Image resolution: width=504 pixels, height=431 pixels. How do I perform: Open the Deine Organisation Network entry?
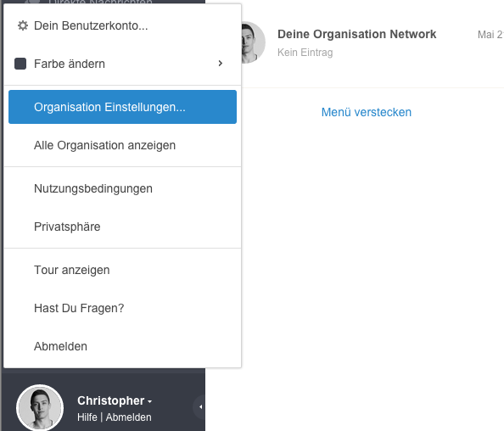(356, 34)
